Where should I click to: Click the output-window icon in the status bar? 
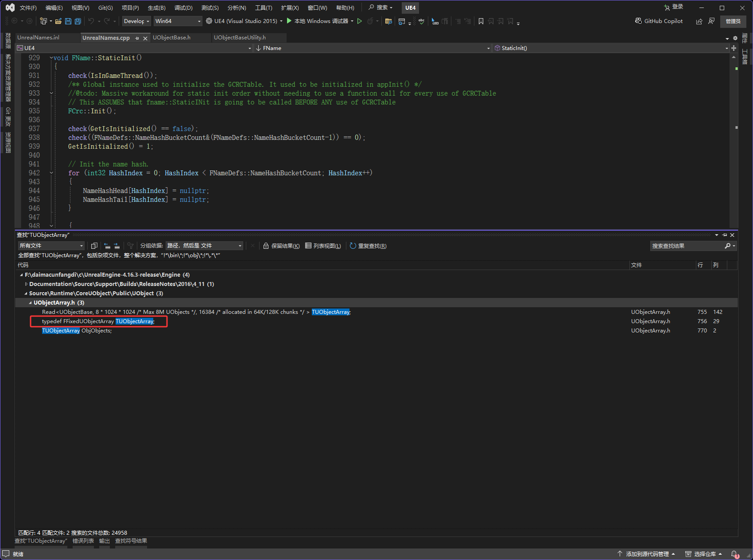(x=6, y=554)
